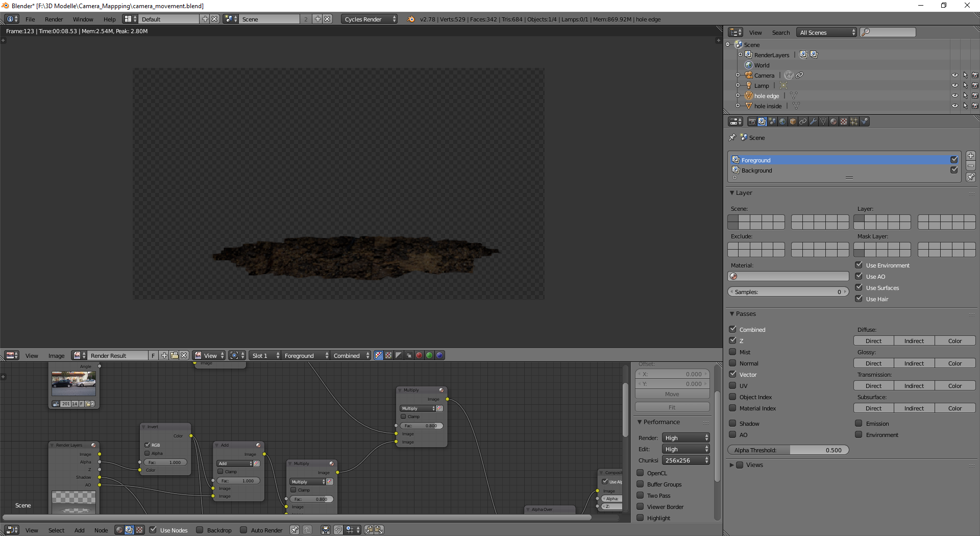Open the Material properties tab (sphere icon)
The width and height of the screenshot is (980, 536).
coord(834,121)
